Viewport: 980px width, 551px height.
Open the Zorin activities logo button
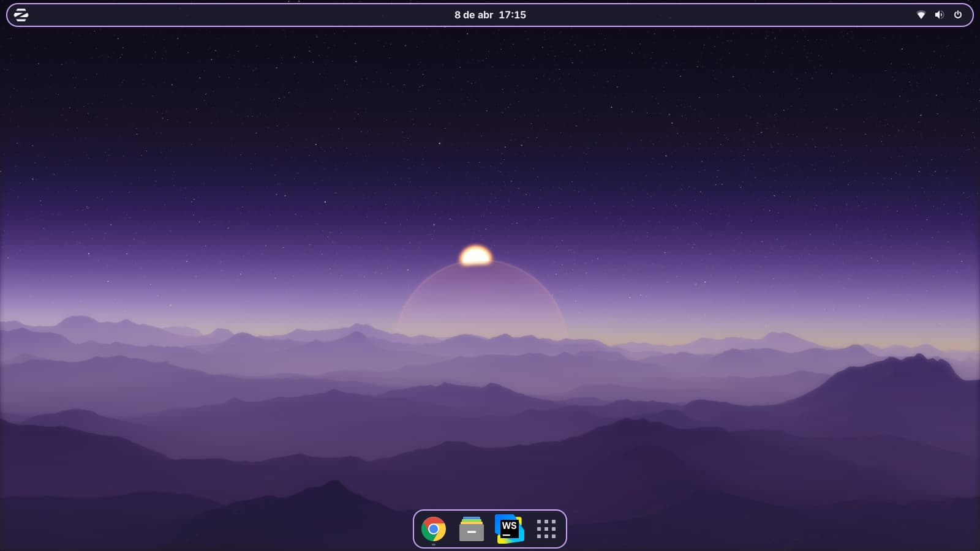coord(21,15)
